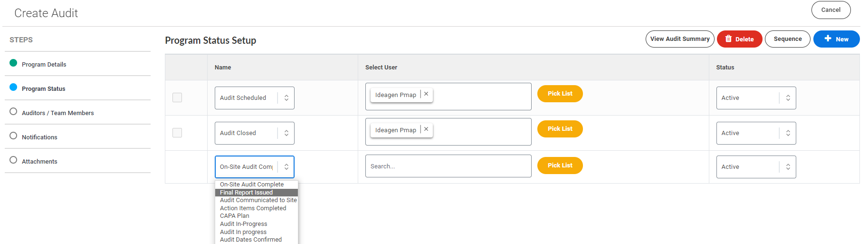Remove Ideagen Pmap from Audit Closed row

click(426, 129)
